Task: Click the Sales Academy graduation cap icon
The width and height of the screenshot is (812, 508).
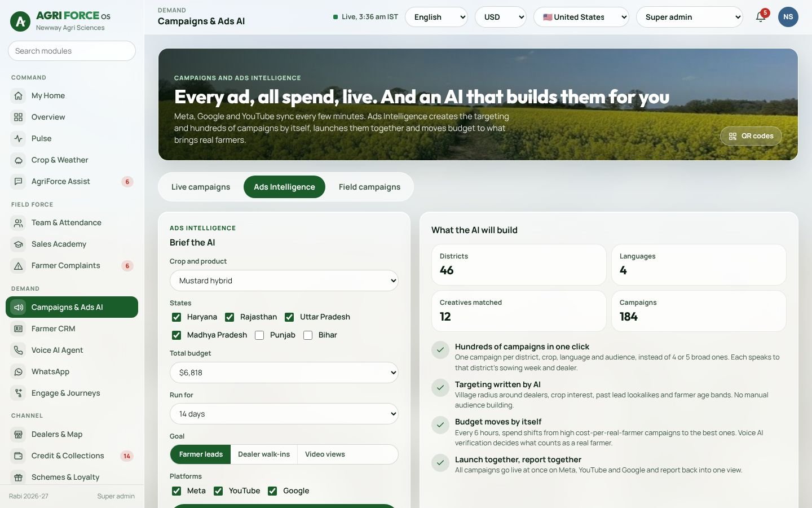Action: [19, 244]
